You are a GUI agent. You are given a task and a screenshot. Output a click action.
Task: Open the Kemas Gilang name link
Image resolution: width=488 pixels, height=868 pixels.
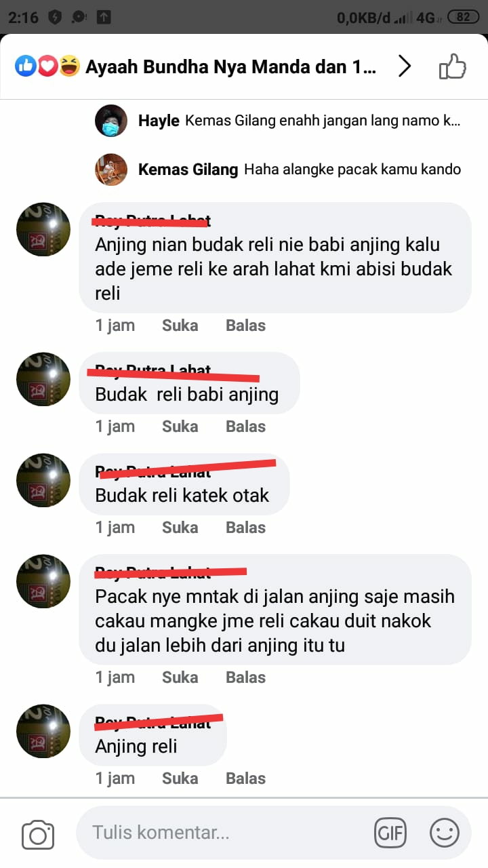[188, 170]
